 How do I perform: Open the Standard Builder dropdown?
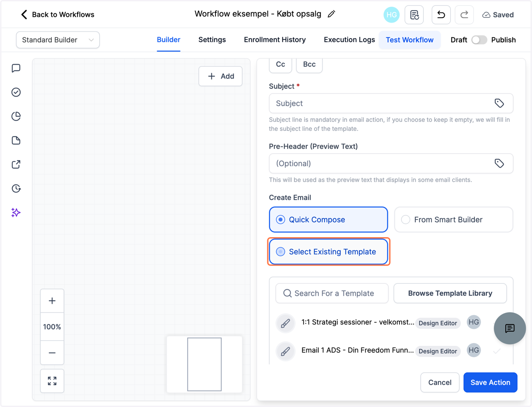click(58, 40)
